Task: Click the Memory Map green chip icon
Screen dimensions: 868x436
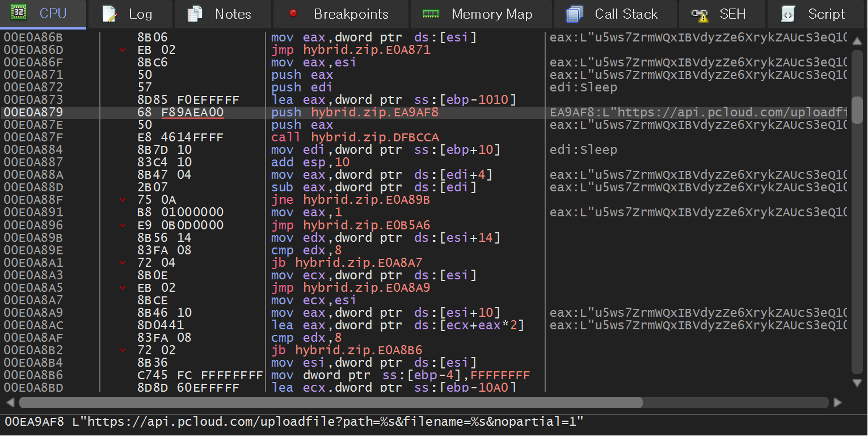Action: (x=431, y=14)
